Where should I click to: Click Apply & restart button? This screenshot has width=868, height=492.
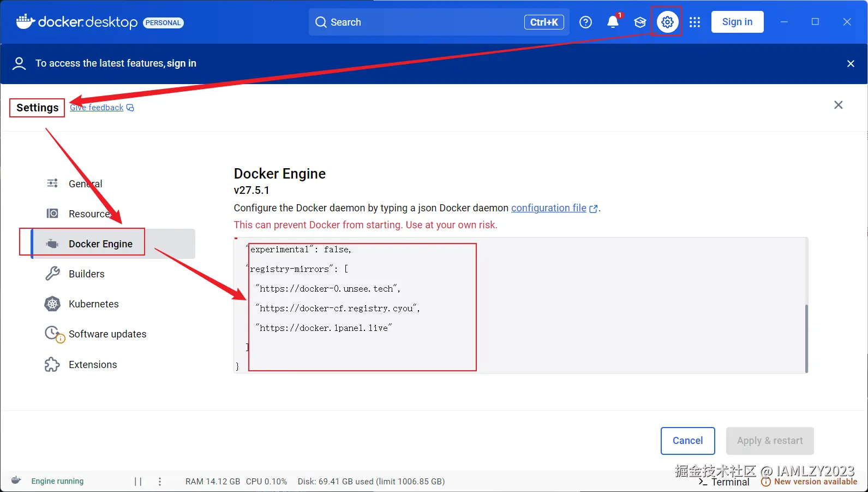click(770, 441)
